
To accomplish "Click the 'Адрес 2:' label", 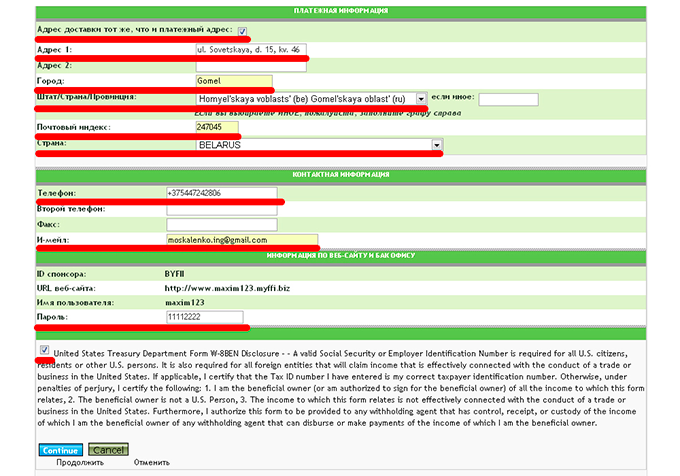I will (x=55, y=65).
